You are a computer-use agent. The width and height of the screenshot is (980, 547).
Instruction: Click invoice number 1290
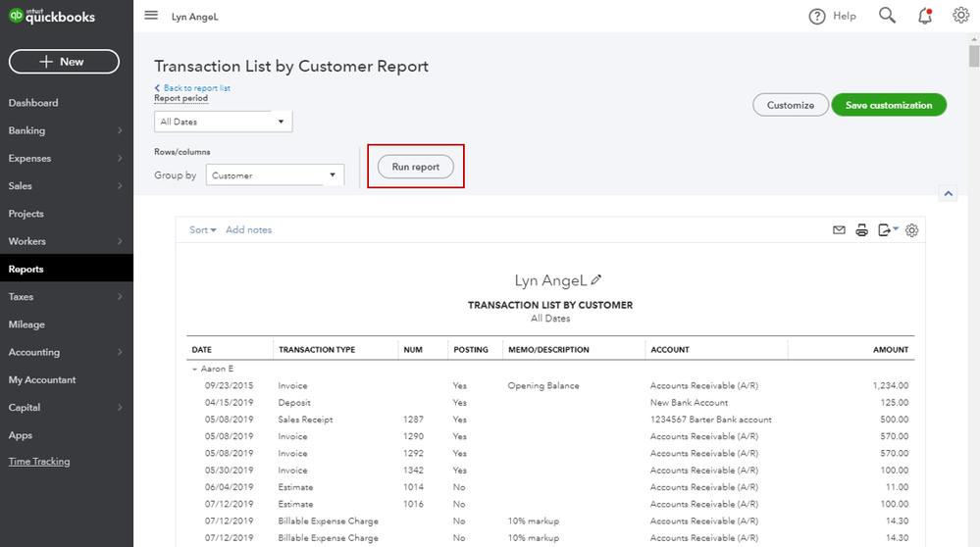coord(413,436)
